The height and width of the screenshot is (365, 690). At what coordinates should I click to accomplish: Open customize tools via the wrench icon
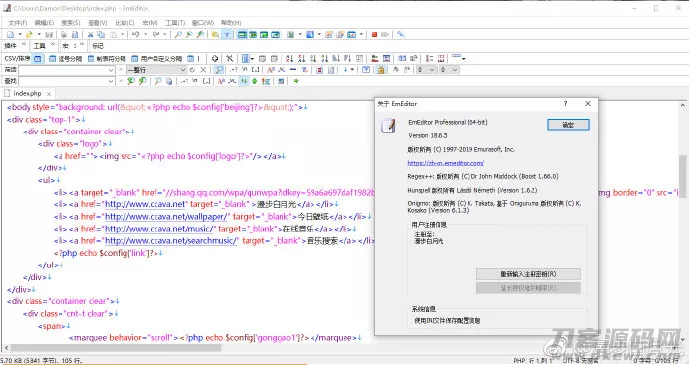click(x=400, y=34)
